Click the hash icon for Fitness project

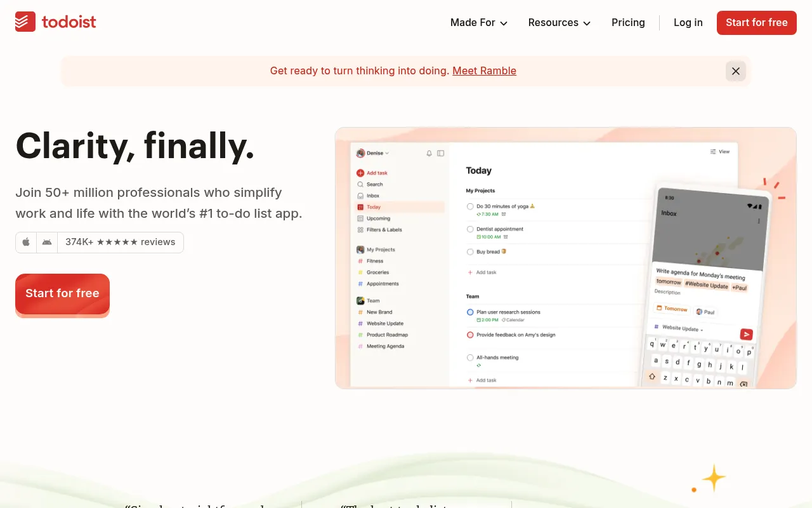click(x=360, y=261)
